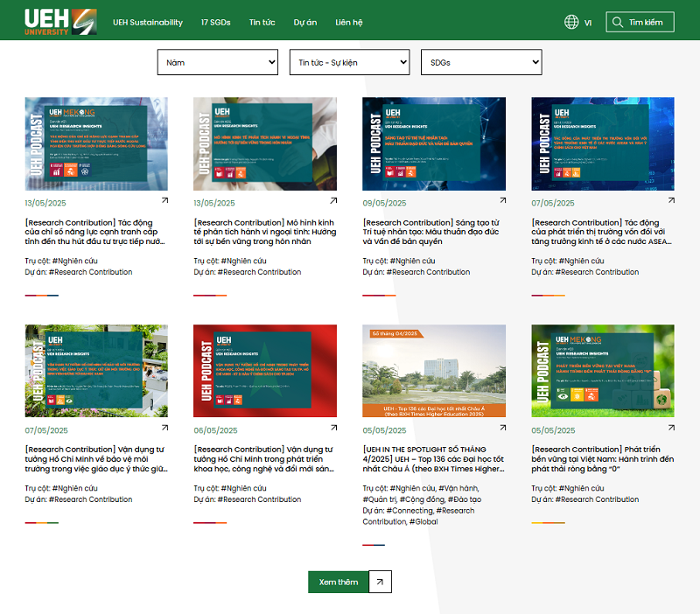This screenshot has width=700, height=614.
Task: Click arrow icon beside Xem thêm button
Action: tap(380, 582)
